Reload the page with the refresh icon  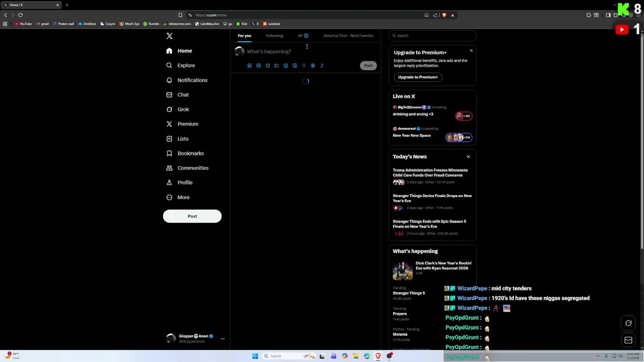click(x=21, y=15)
